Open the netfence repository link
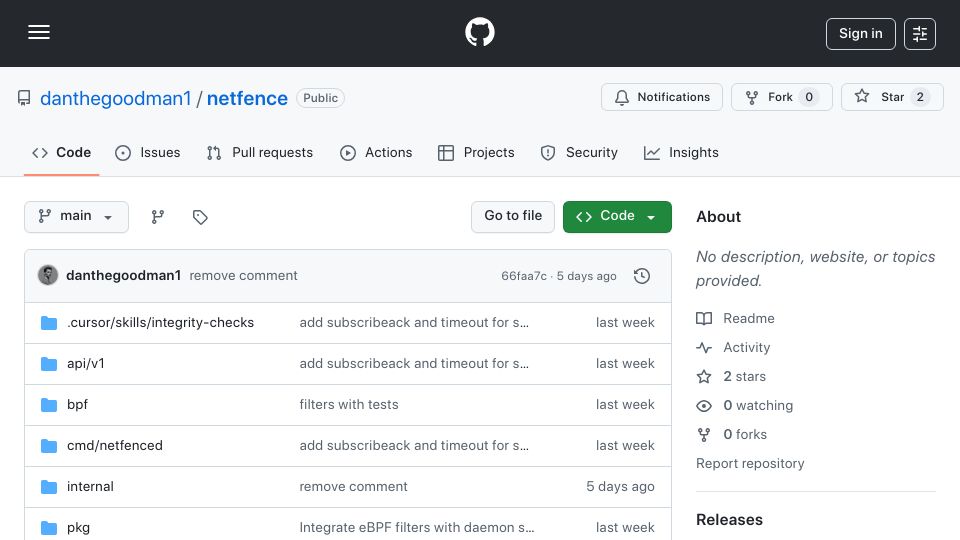Image resolution: width=960 pixels, height=540 pixels. pos(247,98)
